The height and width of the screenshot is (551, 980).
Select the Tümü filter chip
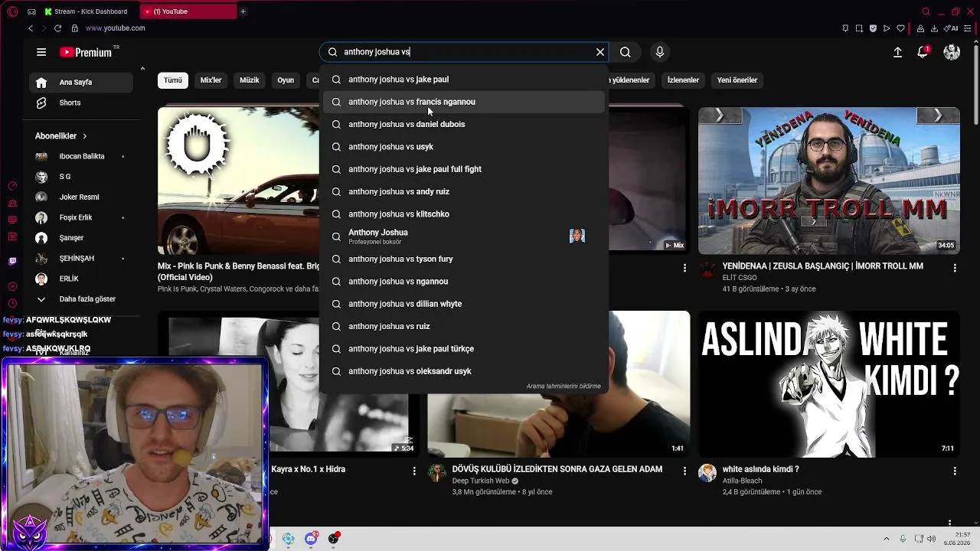[x=173, y=80]
